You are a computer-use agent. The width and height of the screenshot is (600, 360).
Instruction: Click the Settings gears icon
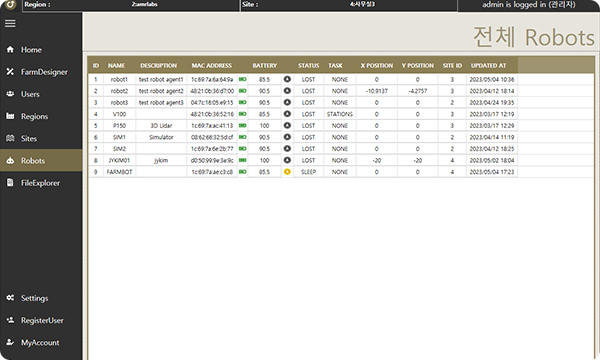coord(10,298)
